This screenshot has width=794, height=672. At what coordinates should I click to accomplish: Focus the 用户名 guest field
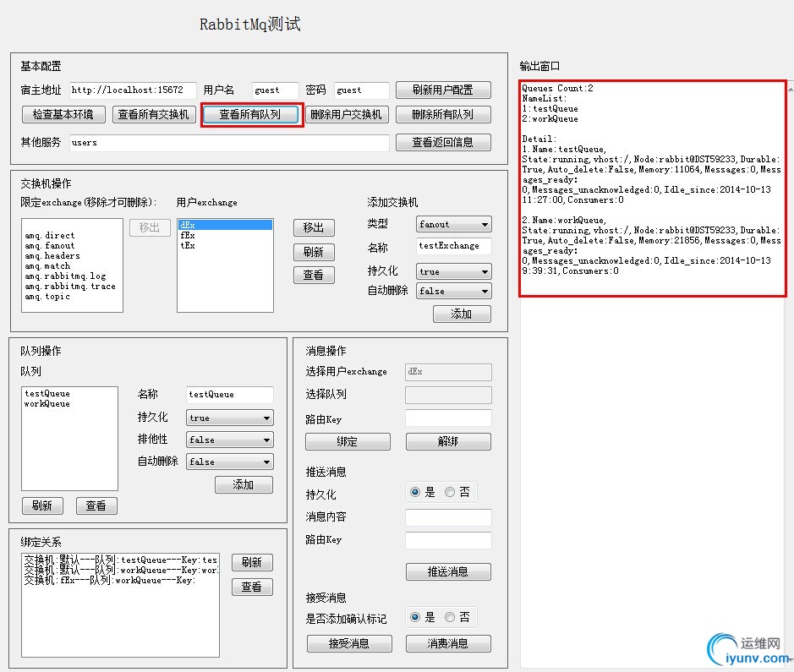pyautogui.click(x=276, y=90)
